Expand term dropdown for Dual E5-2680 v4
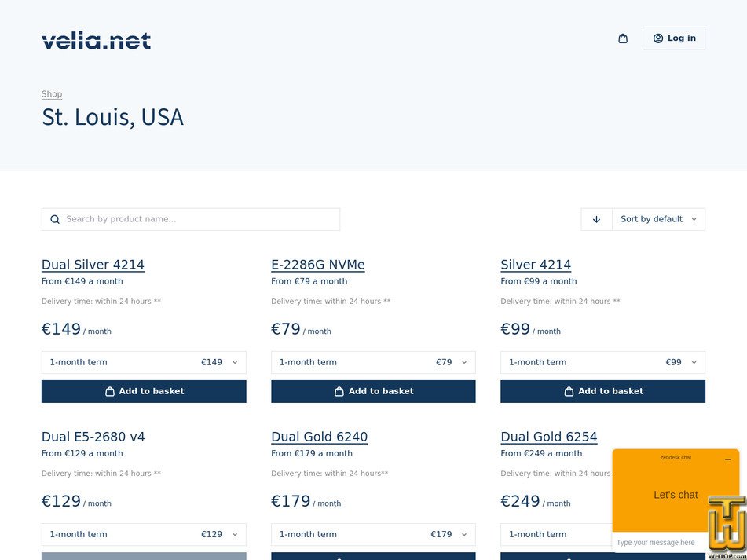 click(x=144, y=534)
